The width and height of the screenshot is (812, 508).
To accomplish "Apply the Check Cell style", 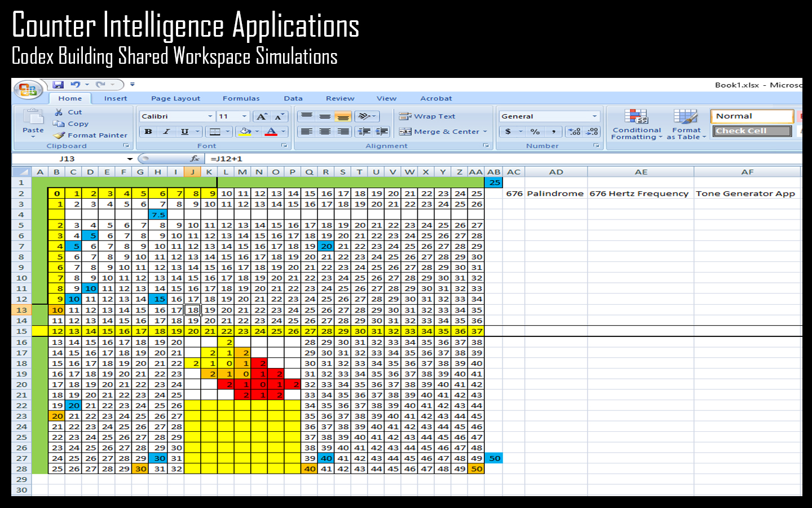I will point(752,131).
